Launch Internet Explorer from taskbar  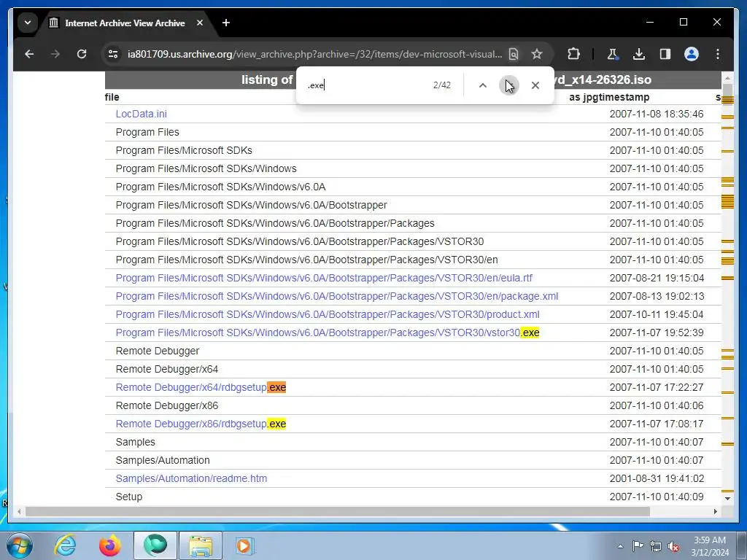coord(65,545)
